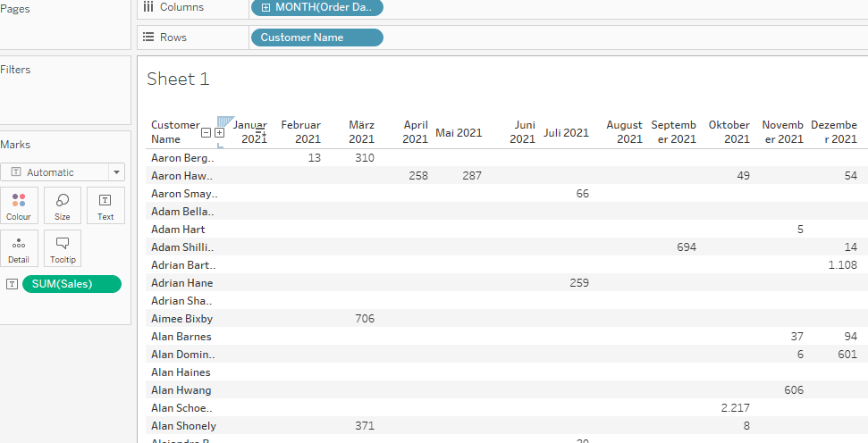
Task: Open the Size marks card
Action: pos(63,205)
